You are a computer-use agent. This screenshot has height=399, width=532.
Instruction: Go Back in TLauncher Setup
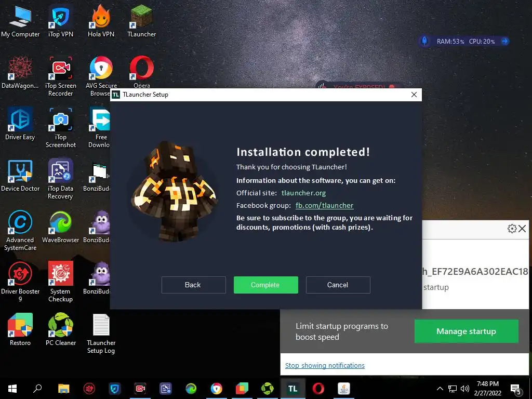193,285
